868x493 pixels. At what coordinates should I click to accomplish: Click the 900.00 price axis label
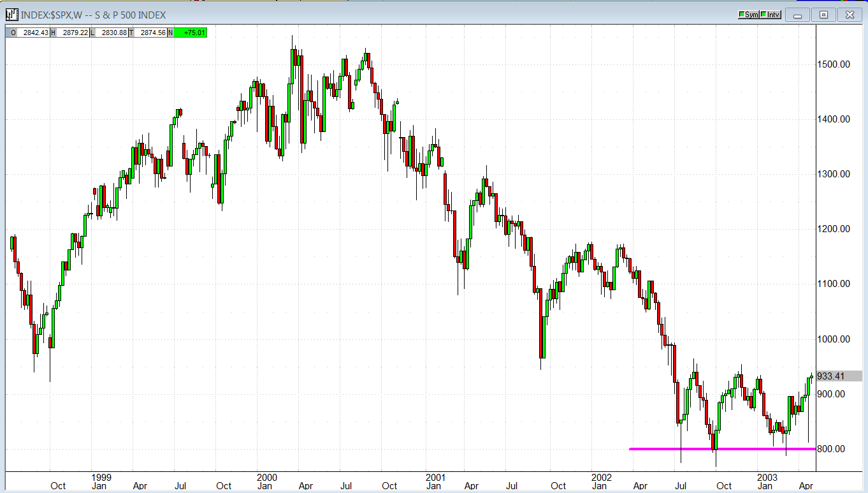click(832, 394)
